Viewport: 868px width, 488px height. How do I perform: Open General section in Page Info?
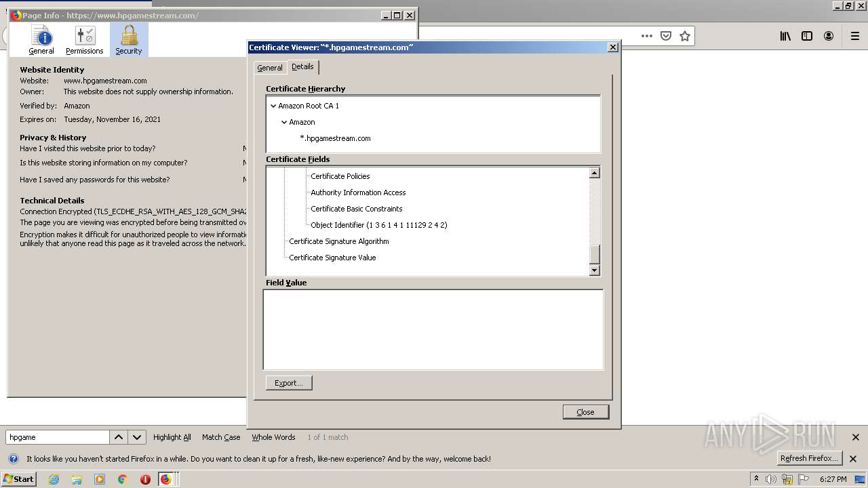coord(41,40)
